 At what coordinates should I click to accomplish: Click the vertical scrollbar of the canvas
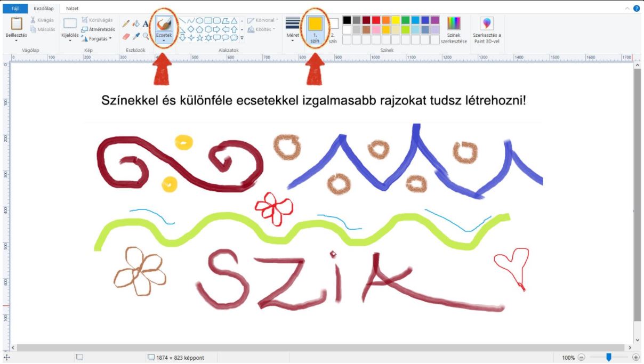[637, 195]
